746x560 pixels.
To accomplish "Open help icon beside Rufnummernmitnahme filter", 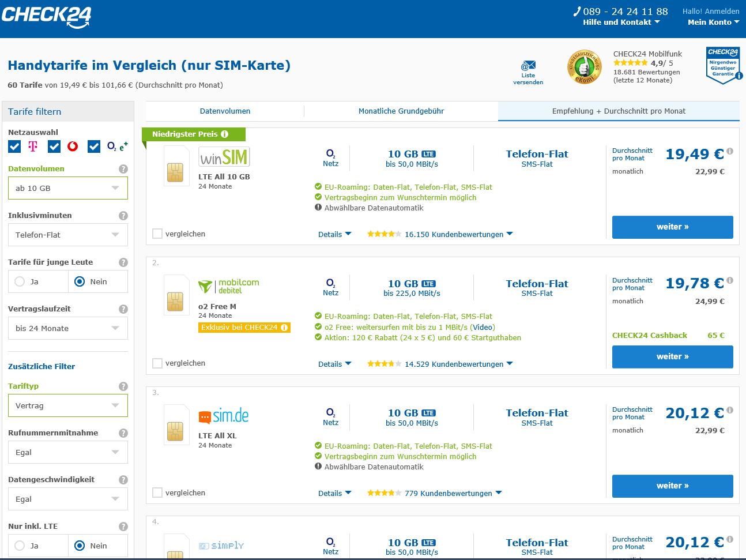I will click(x=123, y=433).
